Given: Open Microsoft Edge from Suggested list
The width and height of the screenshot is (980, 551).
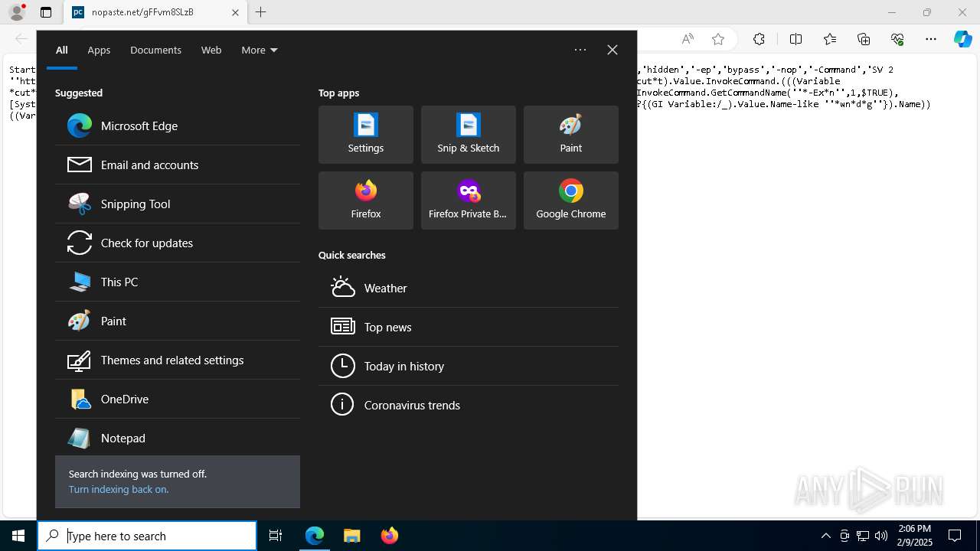Looking at the screenshot, I should [178, 126].
